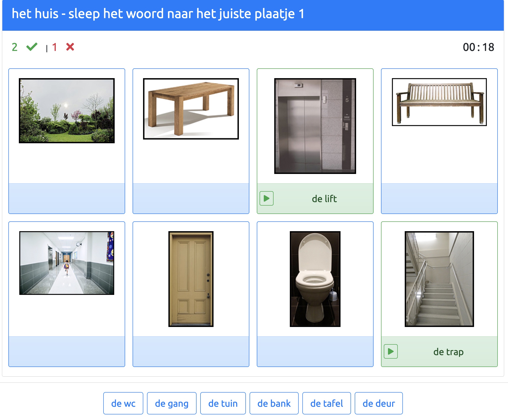The height and width of the screenshot is (420, 508).
Task: Click the toilet picture
Action: click(315, 279)
